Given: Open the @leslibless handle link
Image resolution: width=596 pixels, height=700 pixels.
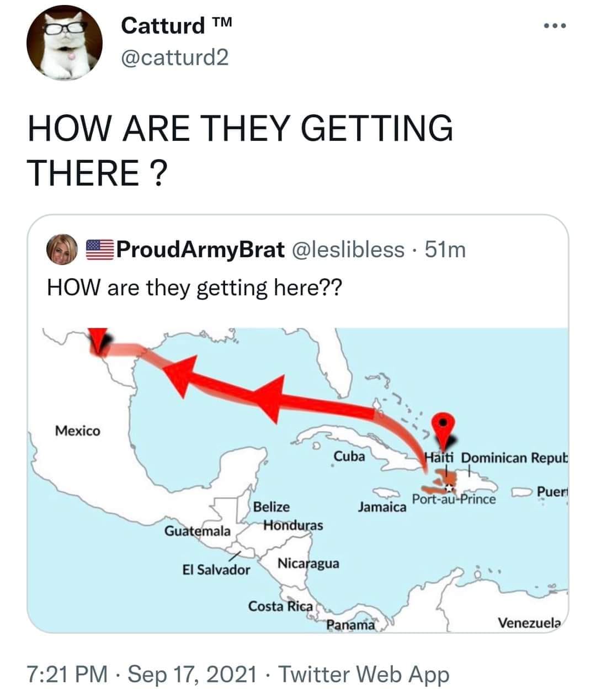Looking at the screenshot, I should pyautogui.click(x=348, y=250).
